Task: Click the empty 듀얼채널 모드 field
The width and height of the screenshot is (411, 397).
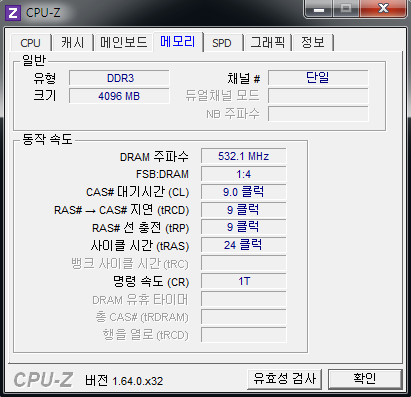Action: [318, 96]
